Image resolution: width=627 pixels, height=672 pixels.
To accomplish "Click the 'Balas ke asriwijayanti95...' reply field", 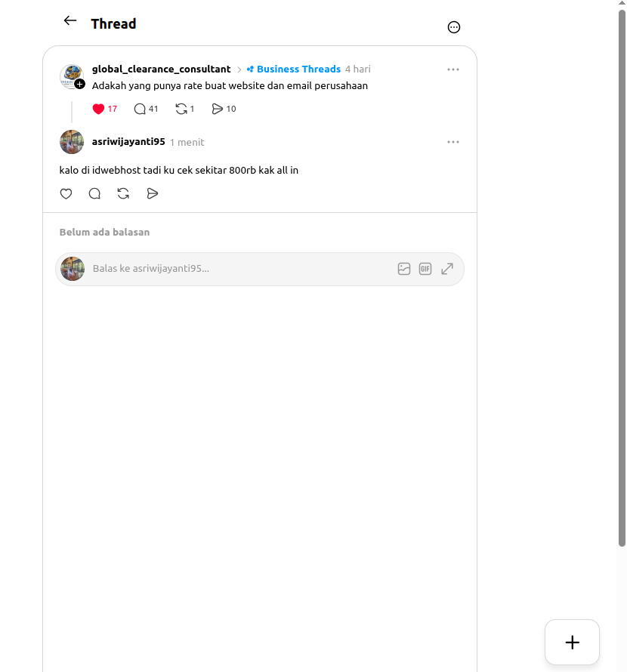I will pyautogui.click(x=240, y=269).
